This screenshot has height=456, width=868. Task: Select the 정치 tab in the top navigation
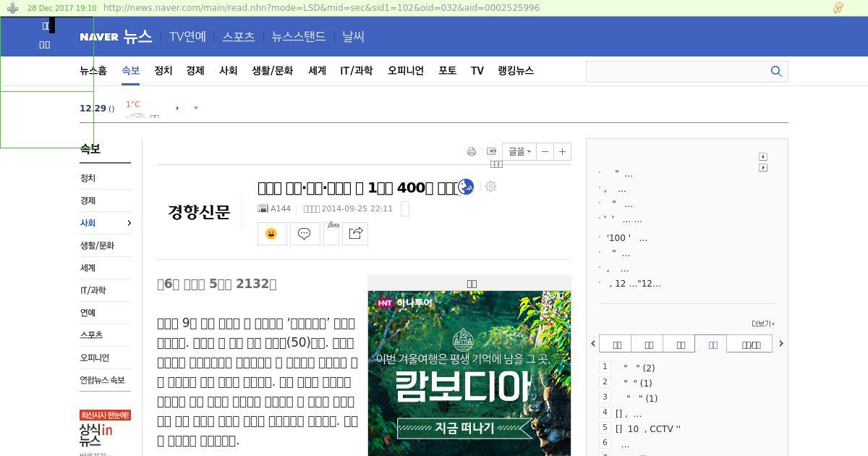[163, 70]
